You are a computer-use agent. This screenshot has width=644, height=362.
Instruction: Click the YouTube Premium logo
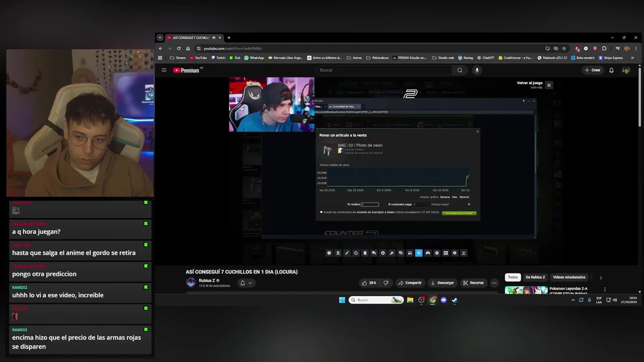click(x=187, y=70)
